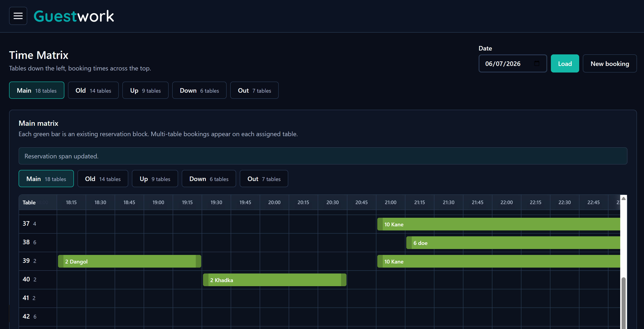Select the top Down 6 tables tab

[x=199, y=90]
